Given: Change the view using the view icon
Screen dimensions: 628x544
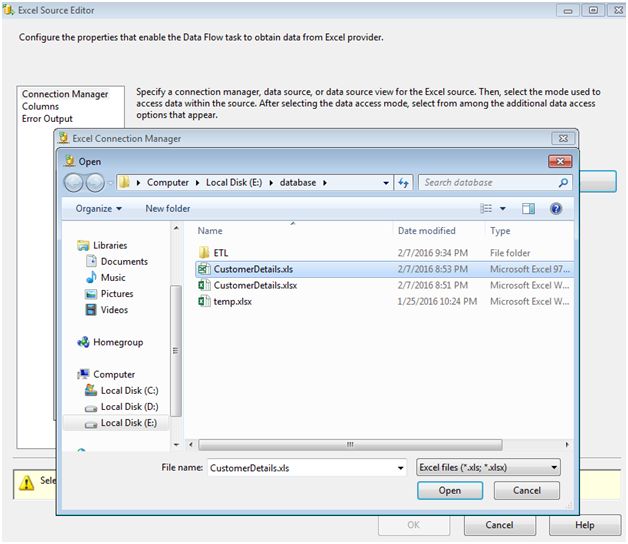Looking at the screenshot, I should (486, 208).
